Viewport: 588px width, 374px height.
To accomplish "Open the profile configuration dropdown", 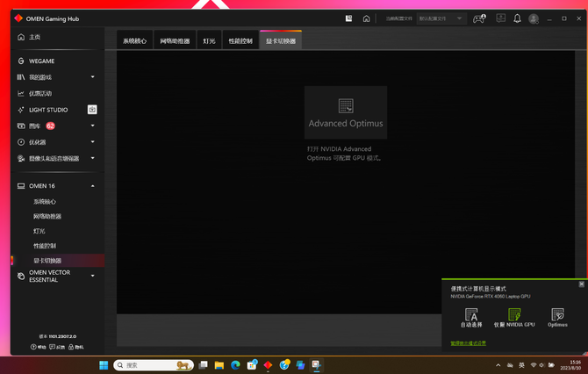I will coord(441,18).
